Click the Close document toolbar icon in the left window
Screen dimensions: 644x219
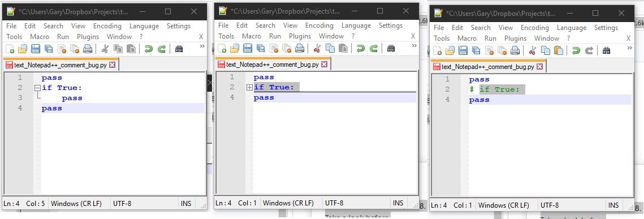tap(62, 49)
